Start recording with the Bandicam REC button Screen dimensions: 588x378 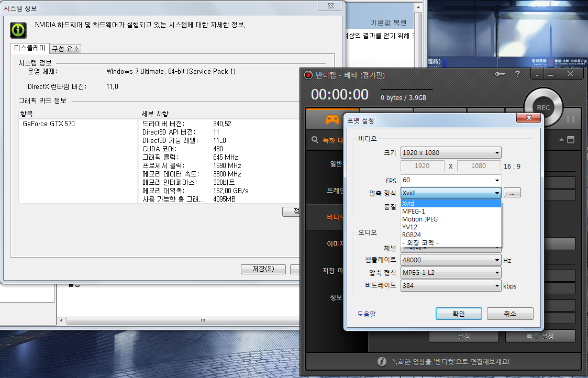(543, 108)
